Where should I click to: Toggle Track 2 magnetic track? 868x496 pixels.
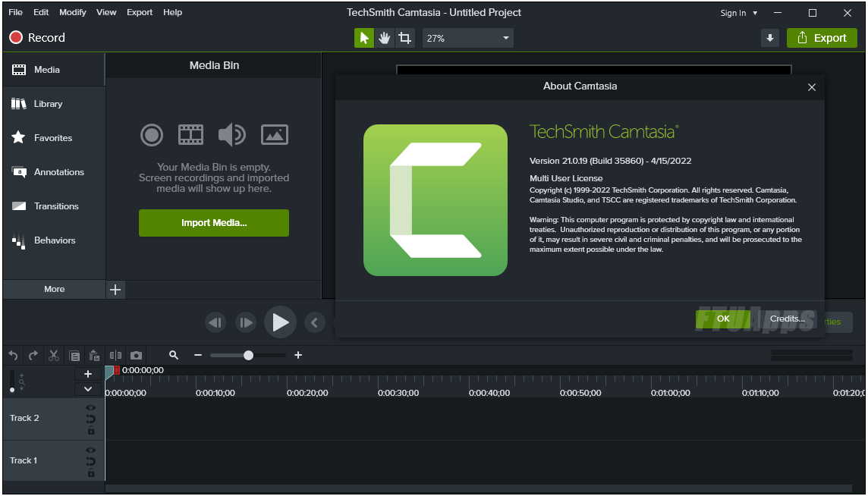pyautogui.click(x=91, y=419)
